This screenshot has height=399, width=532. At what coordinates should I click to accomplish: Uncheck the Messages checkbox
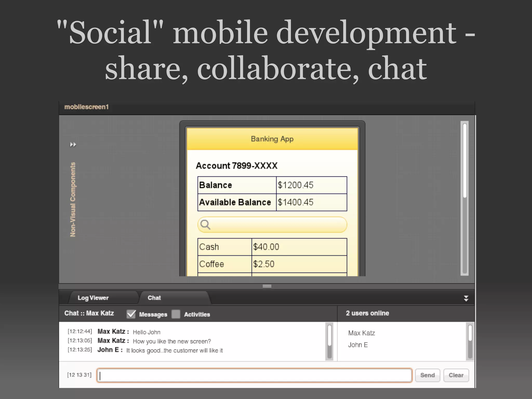point(131,314)
